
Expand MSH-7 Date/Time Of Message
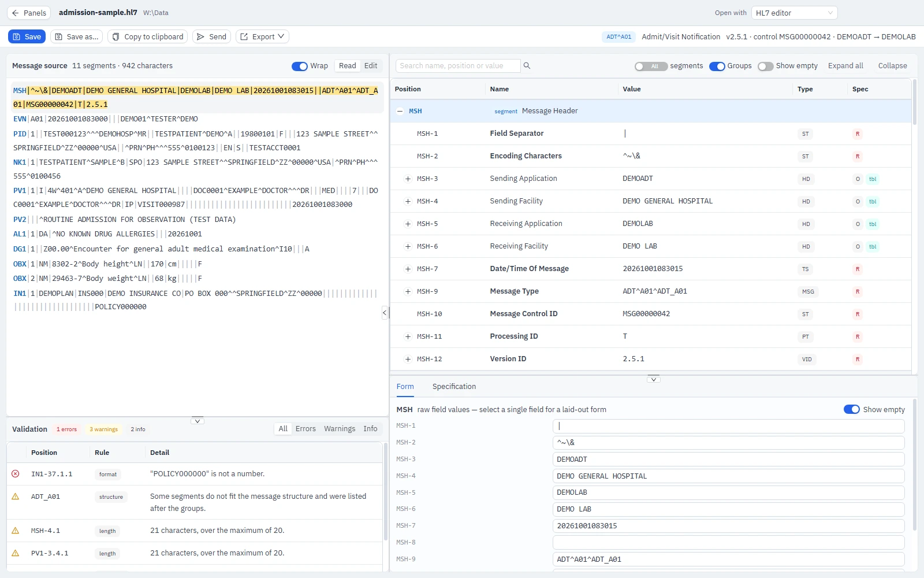tap(408, 269)
